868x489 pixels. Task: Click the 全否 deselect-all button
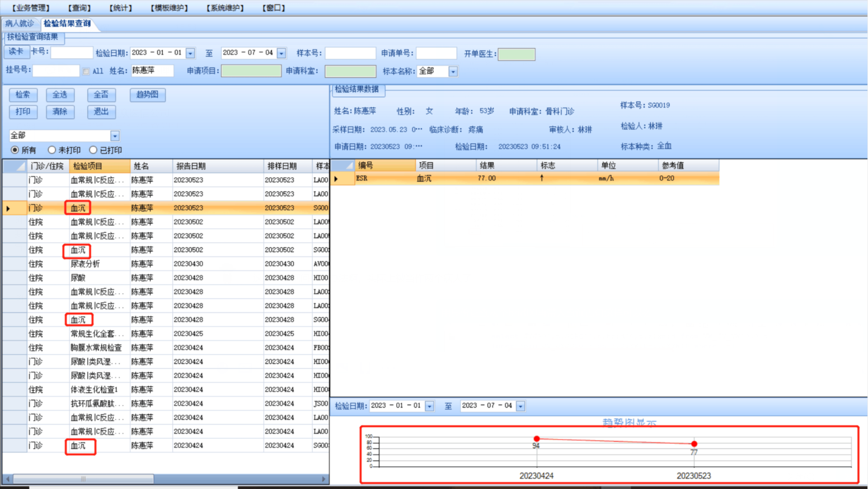click(x=101, y=95)
